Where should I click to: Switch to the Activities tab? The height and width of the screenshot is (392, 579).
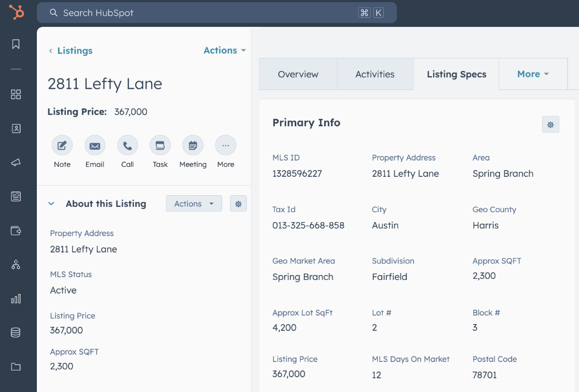[375, 74]
